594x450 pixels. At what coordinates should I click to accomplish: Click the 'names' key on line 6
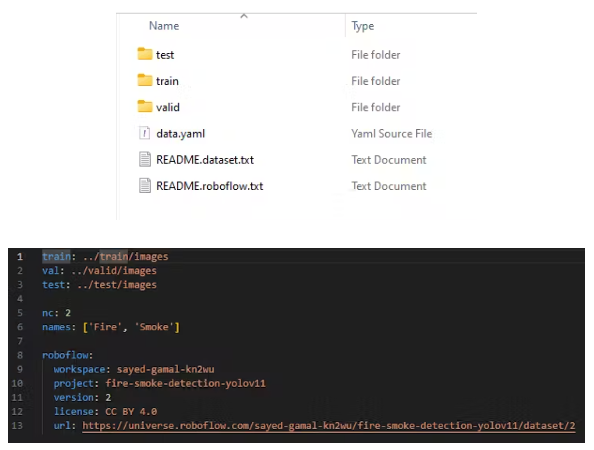[x=56, y=327]
